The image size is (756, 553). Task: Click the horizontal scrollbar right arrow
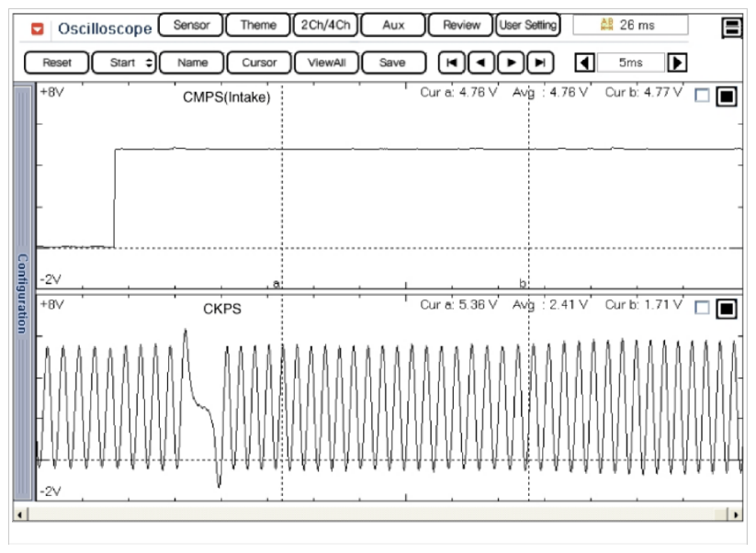pyautogui.click(x=737, y=513)
